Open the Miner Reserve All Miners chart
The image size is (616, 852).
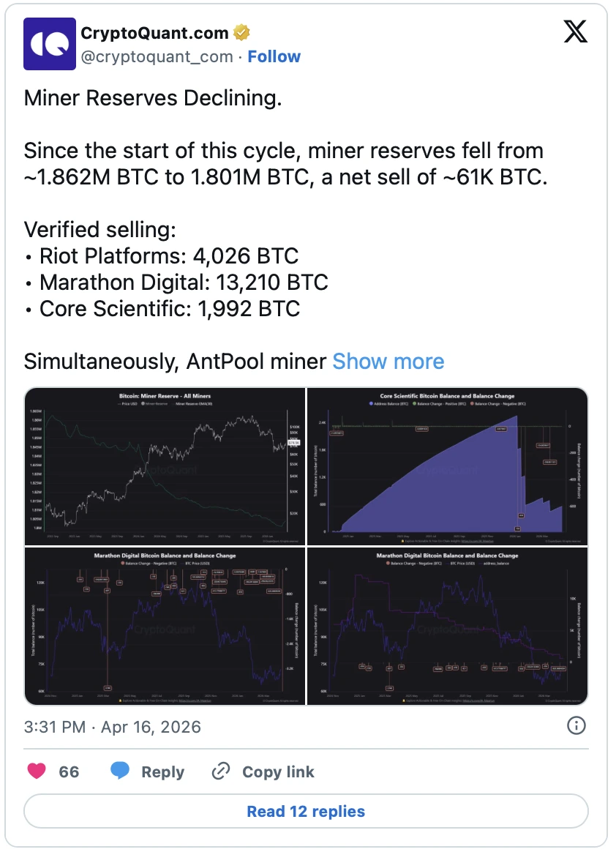pos(165,466)
